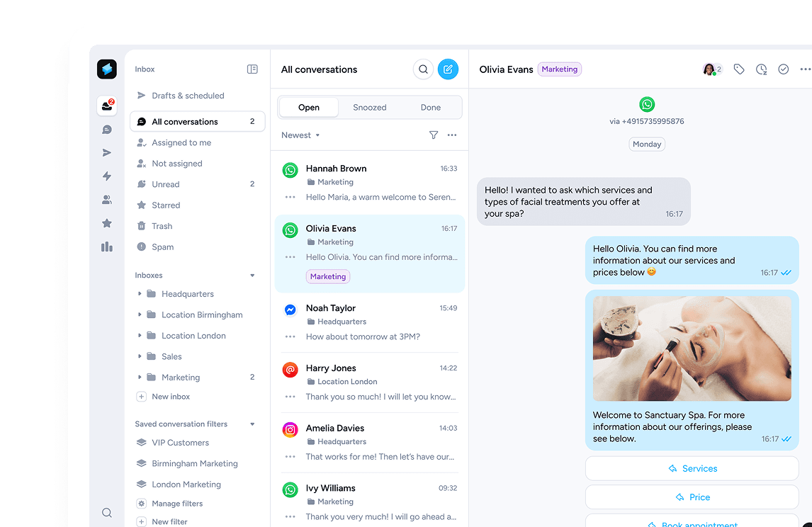
Task: Open the Newest sort dropdown
Action: (x=300, y=135)
